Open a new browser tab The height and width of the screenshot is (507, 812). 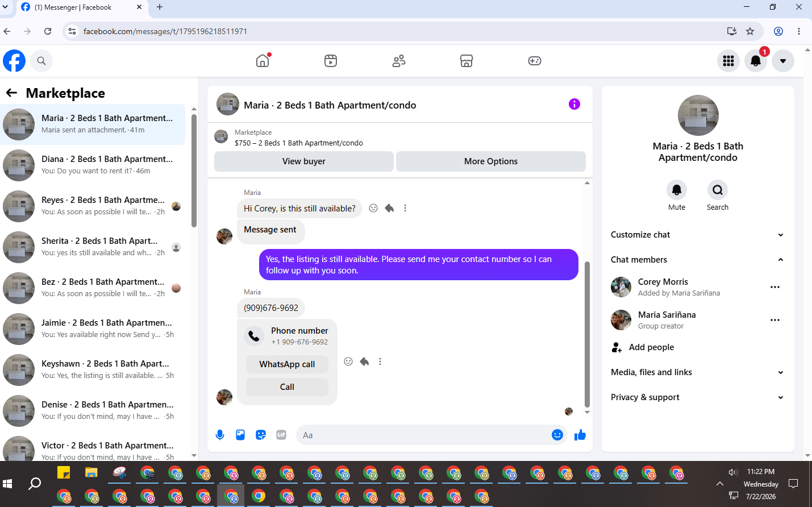(160, 7)
